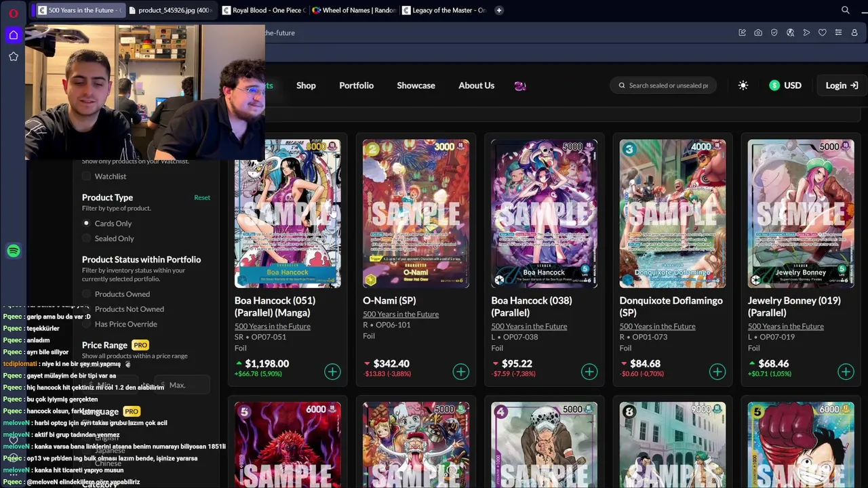This screenshot has width=868, height=488.
Task: Reset the Product Type filter
Action: coord(202,197)
